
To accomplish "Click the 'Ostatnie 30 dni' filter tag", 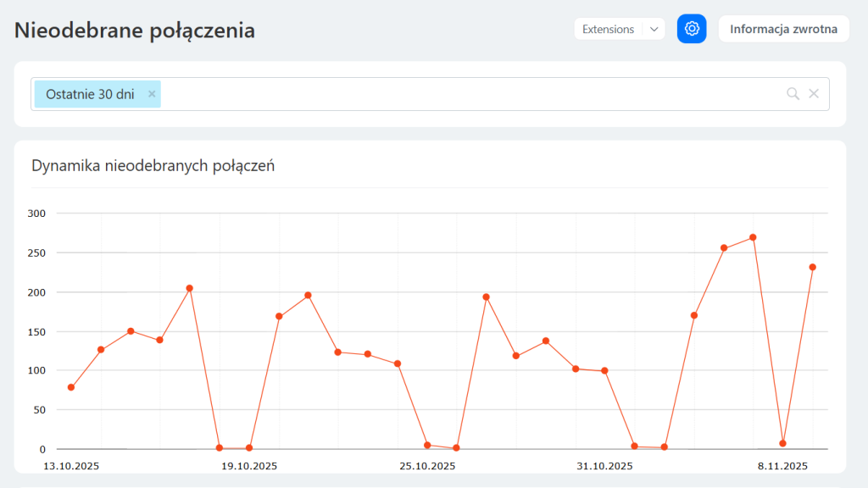I will coord(90,94).
